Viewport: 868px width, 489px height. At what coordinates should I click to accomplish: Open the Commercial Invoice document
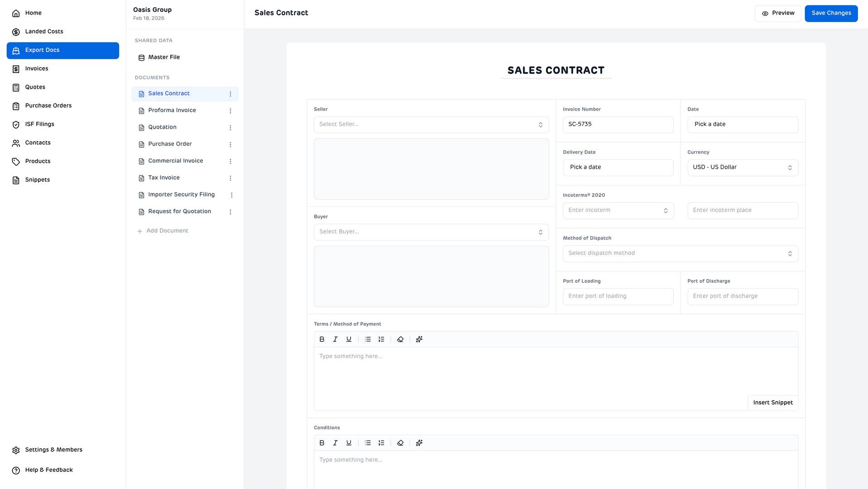click(x=175, y=161)
